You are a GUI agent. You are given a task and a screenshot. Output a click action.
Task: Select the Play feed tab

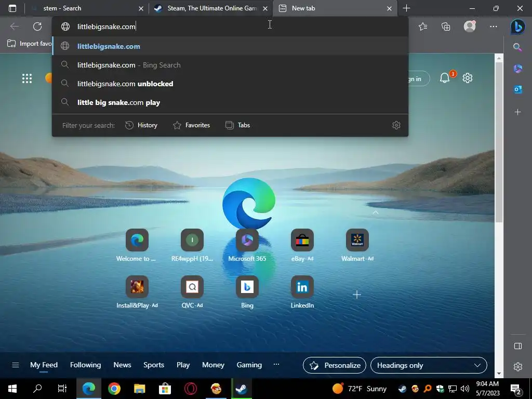pos(183,365)
